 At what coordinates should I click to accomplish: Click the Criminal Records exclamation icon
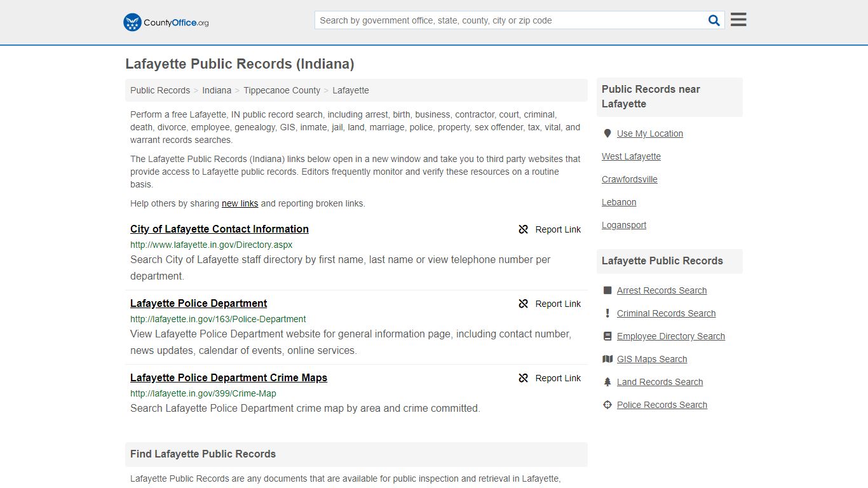pos(607,313)
